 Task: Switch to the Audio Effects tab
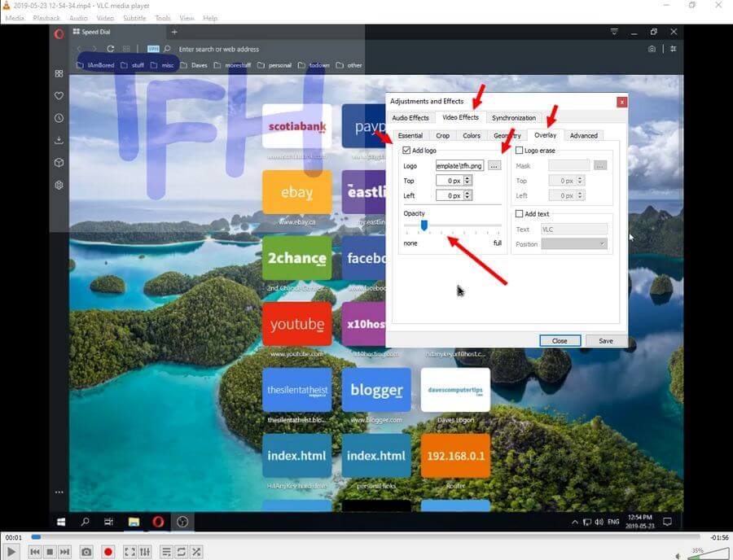[x=410, y=118]
